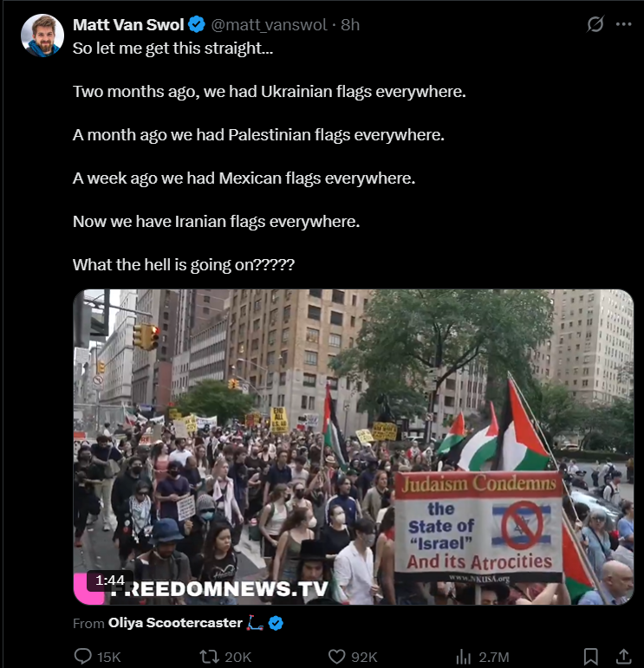644x668 pixels.
Task: Open the @matt_vanswol handle link
Action: (269, 25)
